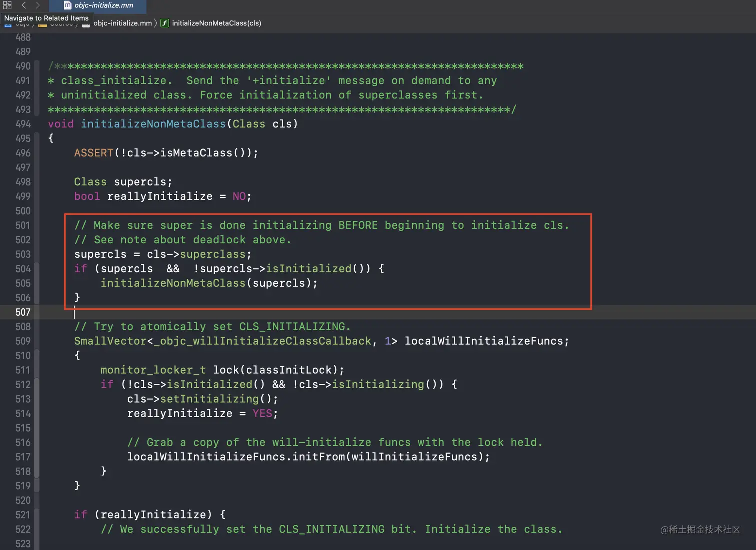Screen dimensions: 756x550
Task: Open the initializeNonMetaClass(cls) jump bar segment
Action: pos(216,23)
